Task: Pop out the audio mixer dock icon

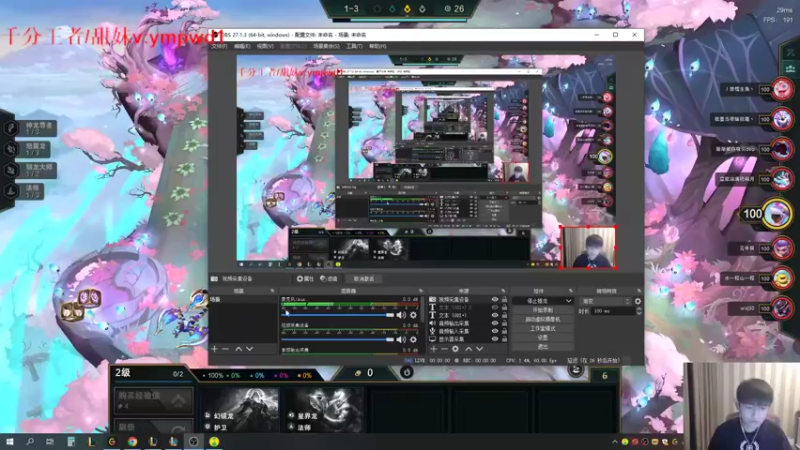Action: 420,291
